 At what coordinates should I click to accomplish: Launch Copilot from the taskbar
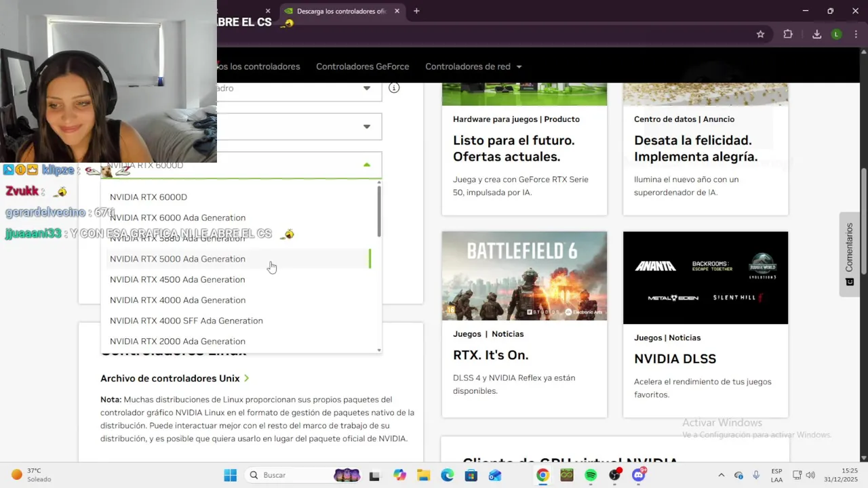pyautogui.click(x=399, y=475)
